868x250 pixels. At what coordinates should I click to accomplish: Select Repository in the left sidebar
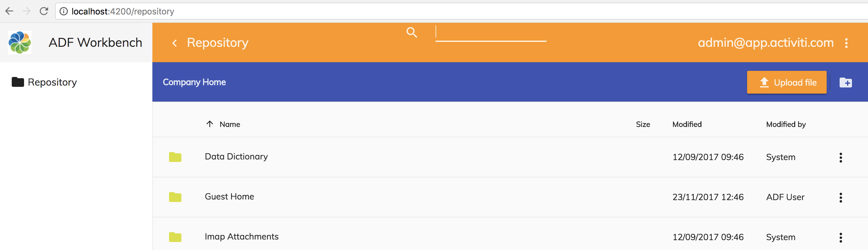pyautogui.click(x=52, y=82)
